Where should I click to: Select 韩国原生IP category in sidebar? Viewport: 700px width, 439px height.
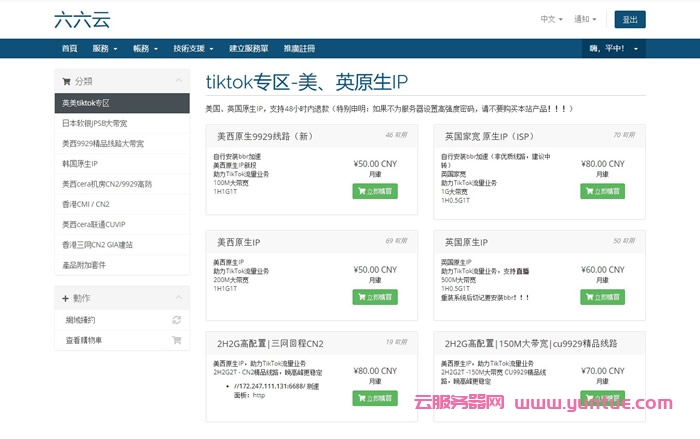point(81,163)
